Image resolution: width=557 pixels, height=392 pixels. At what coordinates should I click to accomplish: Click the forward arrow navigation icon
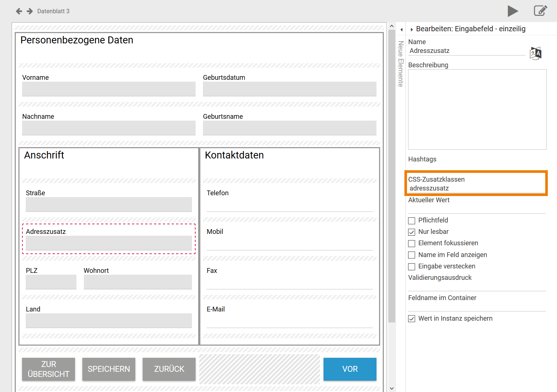30,11
